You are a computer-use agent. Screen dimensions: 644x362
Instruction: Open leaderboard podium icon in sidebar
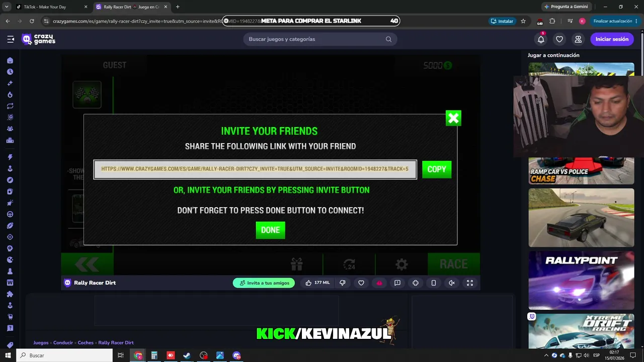click(10, 140)
